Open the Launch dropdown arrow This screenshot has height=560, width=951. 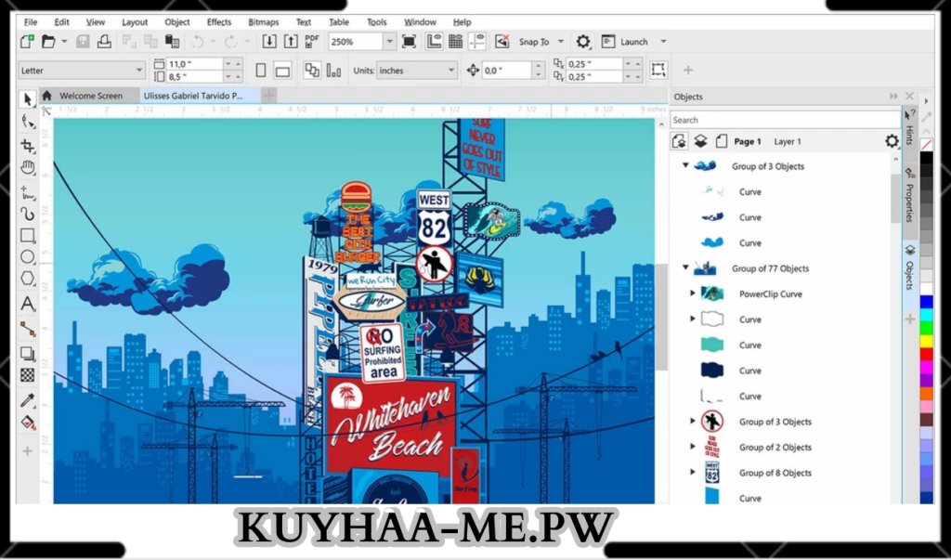coord(663,42)
